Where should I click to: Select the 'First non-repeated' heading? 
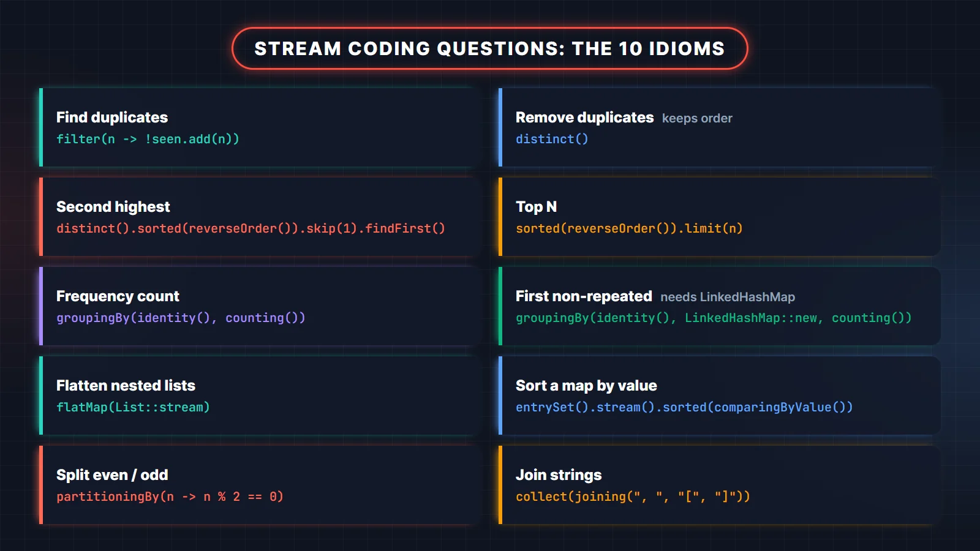click(x=584, y=296)
